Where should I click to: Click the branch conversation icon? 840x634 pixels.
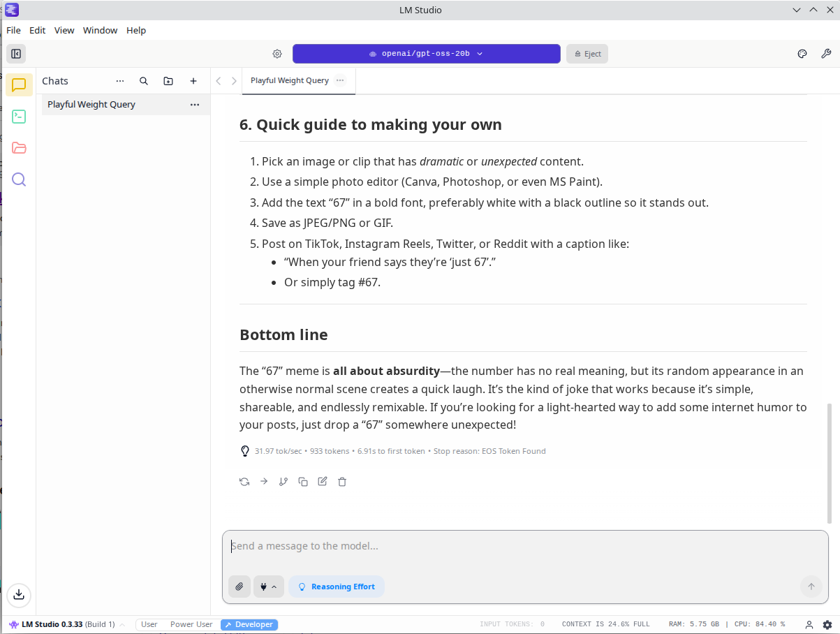[x=283, y=482]
